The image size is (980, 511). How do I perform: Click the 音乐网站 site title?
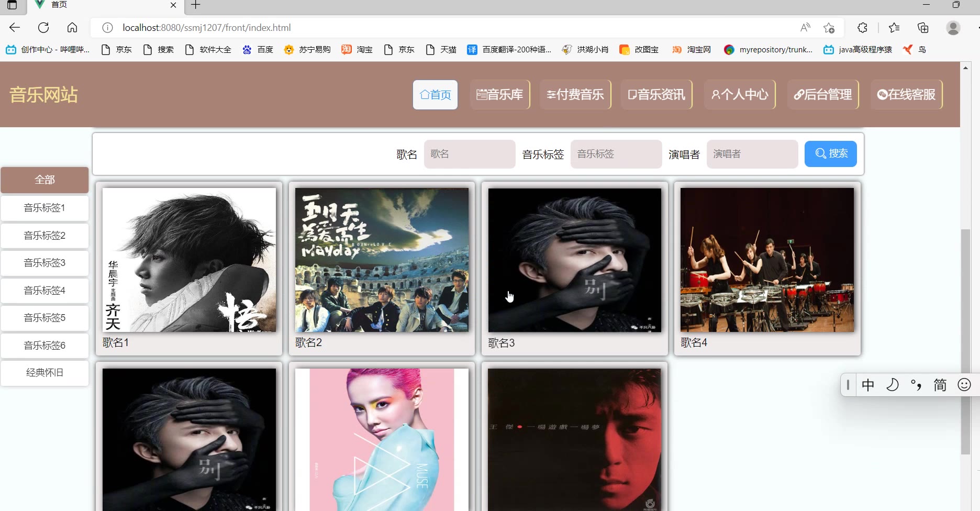click(43, 95)
